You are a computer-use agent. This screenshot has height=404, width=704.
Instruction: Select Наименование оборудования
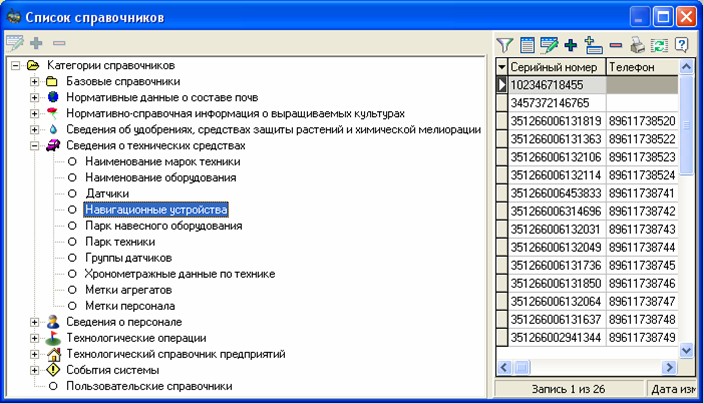click(x=160, y=178)
